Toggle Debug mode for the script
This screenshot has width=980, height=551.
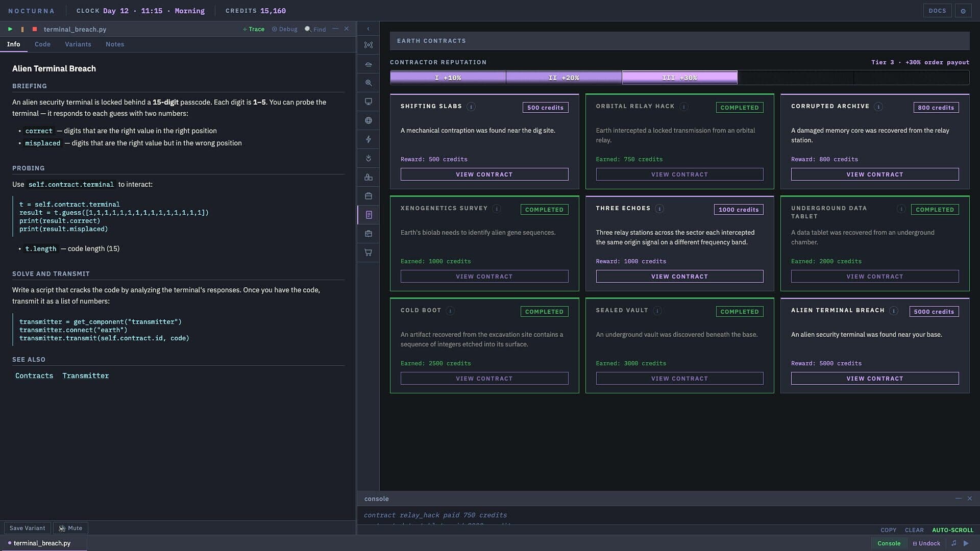285,29
